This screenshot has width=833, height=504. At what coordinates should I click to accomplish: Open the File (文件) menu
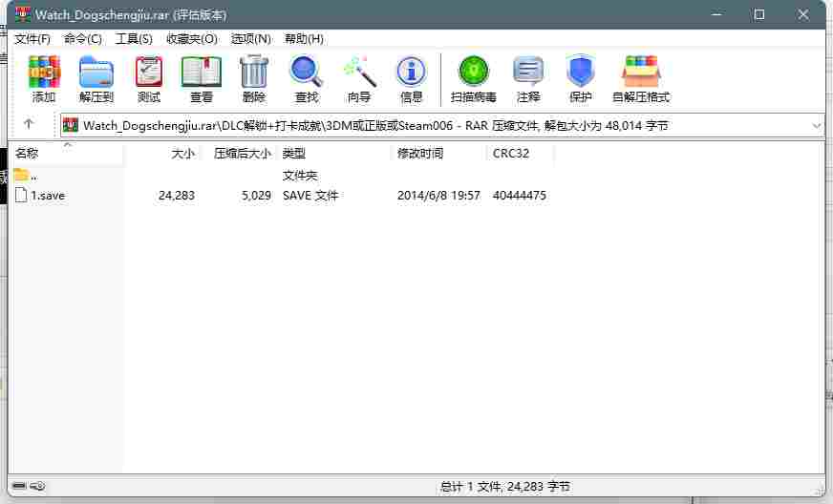click(32, 39)
